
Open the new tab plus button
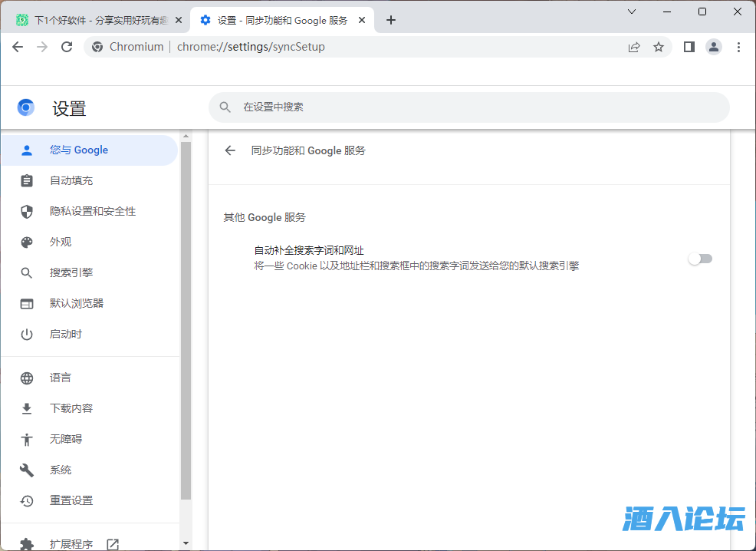391,20
